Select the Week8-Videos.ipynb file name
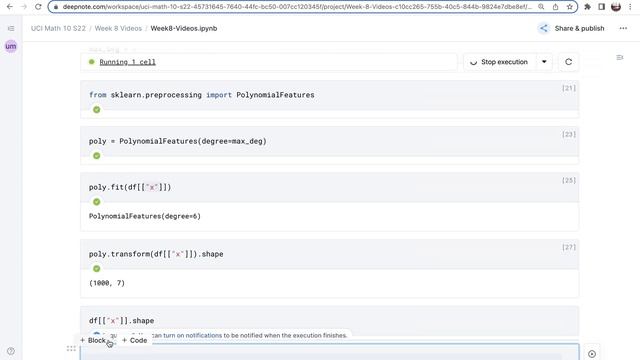Screen dimensions: 640x360 (184, 28)
